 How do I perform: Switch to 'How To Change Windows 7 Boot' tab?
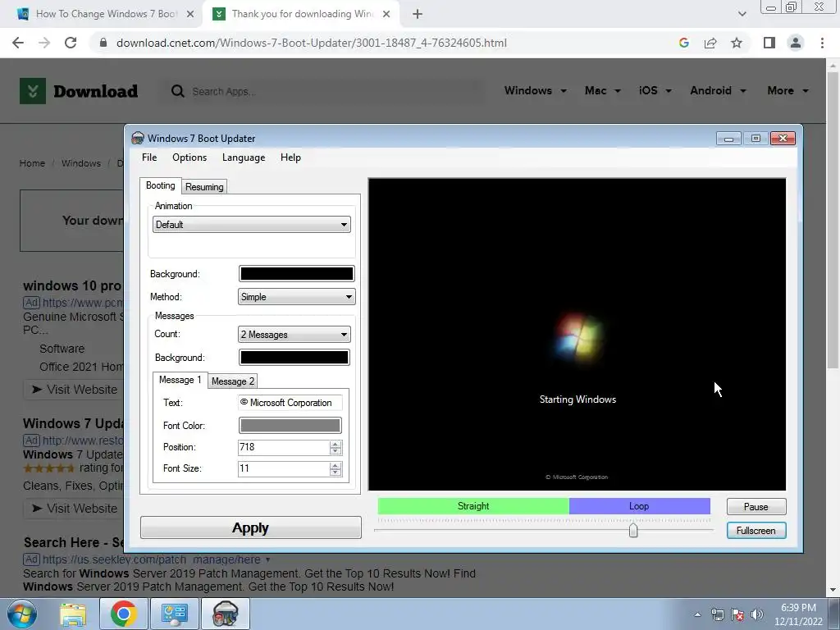coord(106,14)
